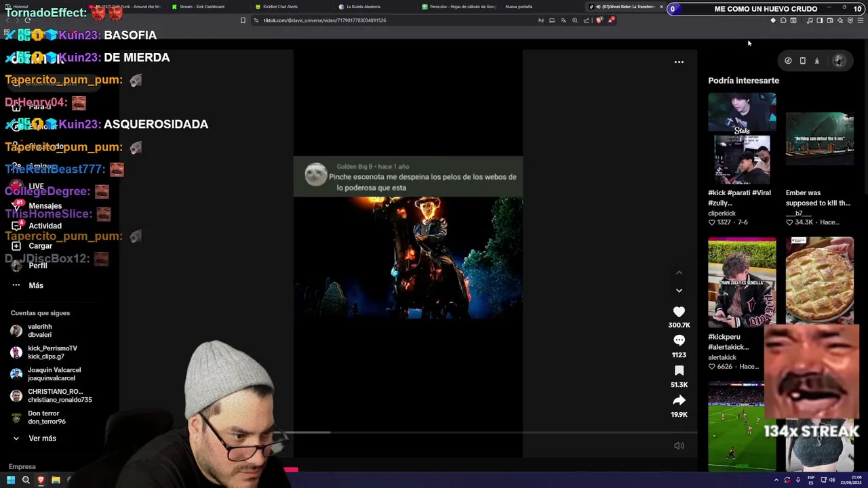The image size is (868, 488).
Task: Click the download app arrow icon
Action: click(816, 60)
